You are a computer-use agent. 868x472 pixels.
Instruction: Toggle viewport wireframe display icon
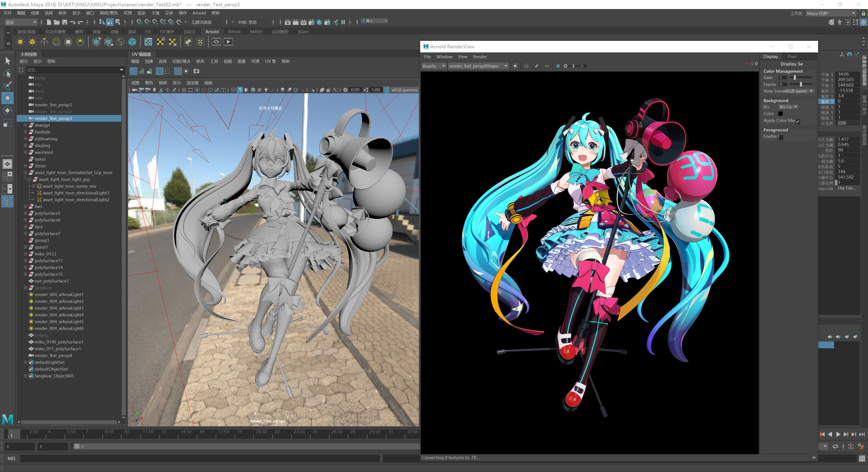(233, 90)
